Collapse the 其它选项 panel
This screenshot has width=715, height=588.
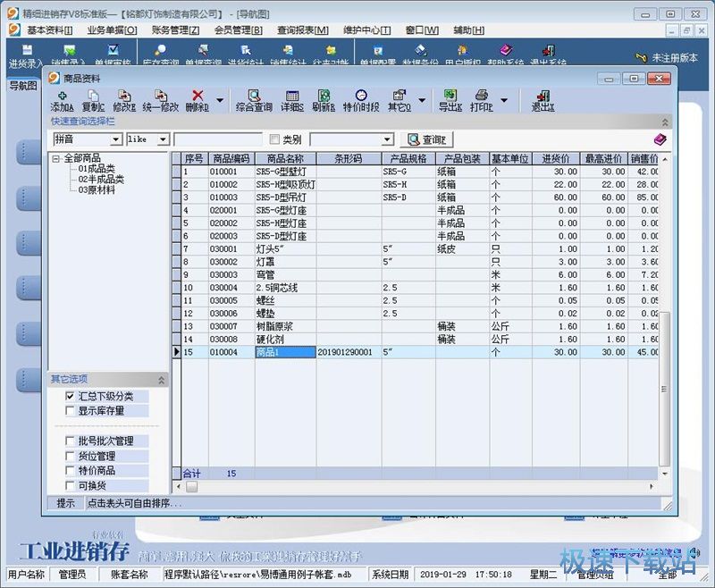tap(161, 380)
